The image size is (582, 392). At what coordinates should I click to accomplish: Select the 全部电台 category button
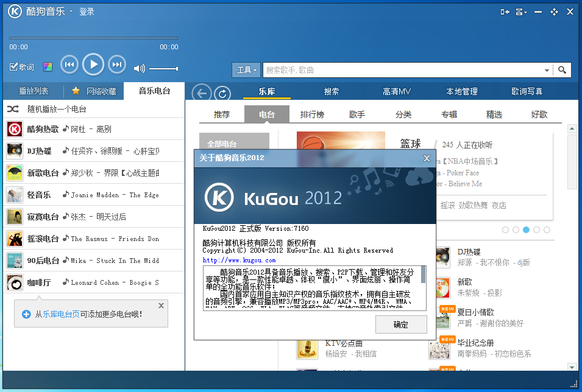pos(234,141)
